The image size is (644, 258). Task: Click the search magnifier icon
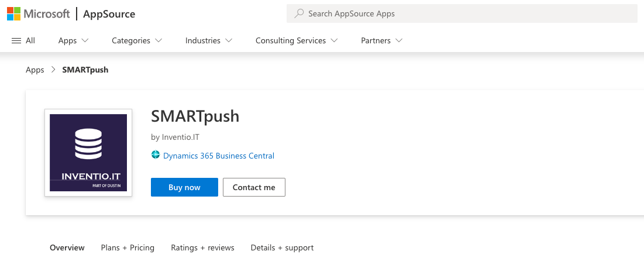click(x=299, y=13)
